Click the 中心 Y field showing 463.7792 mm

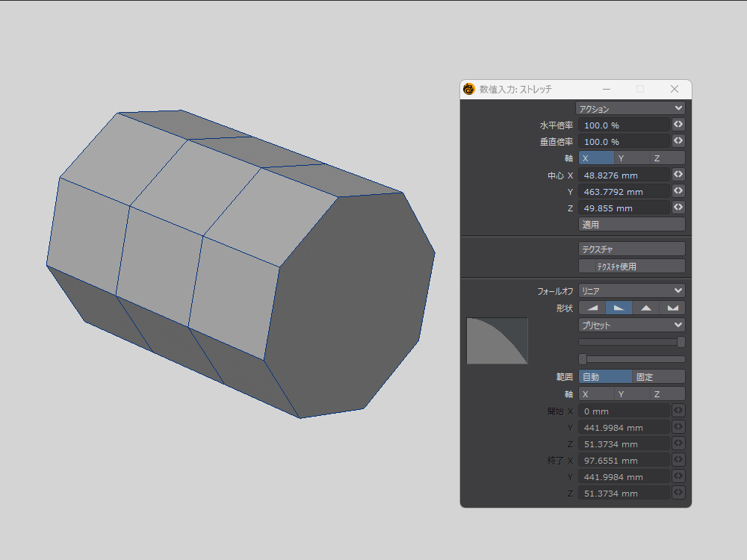pos(624,192)
